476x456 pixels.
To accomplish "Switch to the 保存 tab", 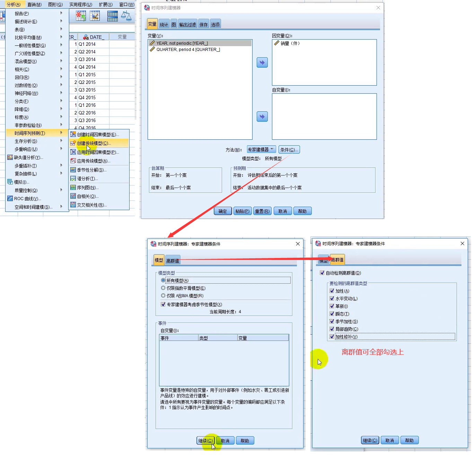I will (x=204, y=24).
